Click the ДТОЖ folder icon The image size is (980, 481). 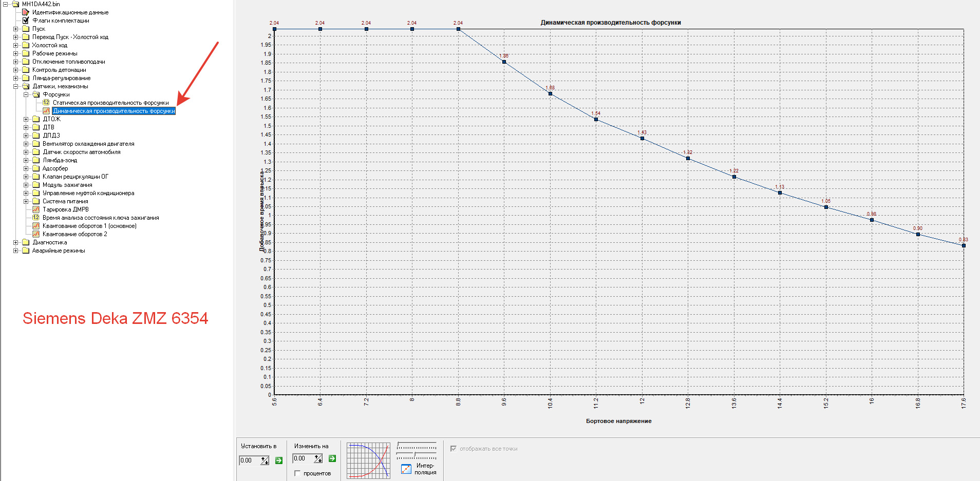(x=36, y=119)
